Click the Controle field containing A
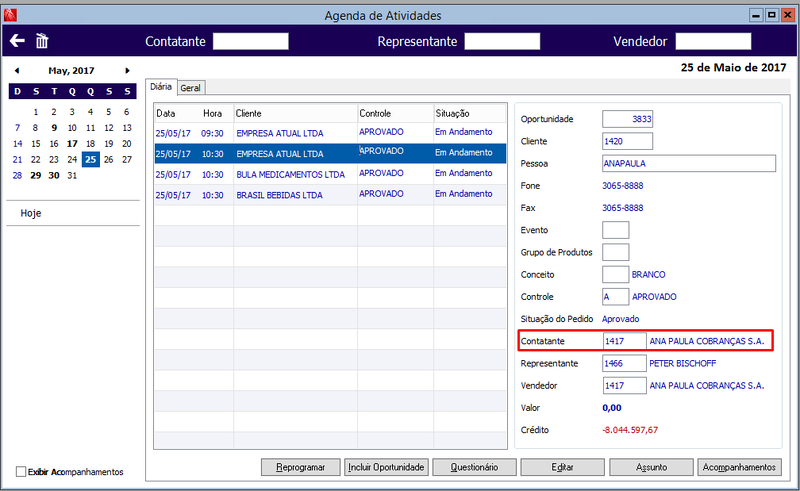The width and height of the screenshot is (800, 491). (x=615, y=297)
